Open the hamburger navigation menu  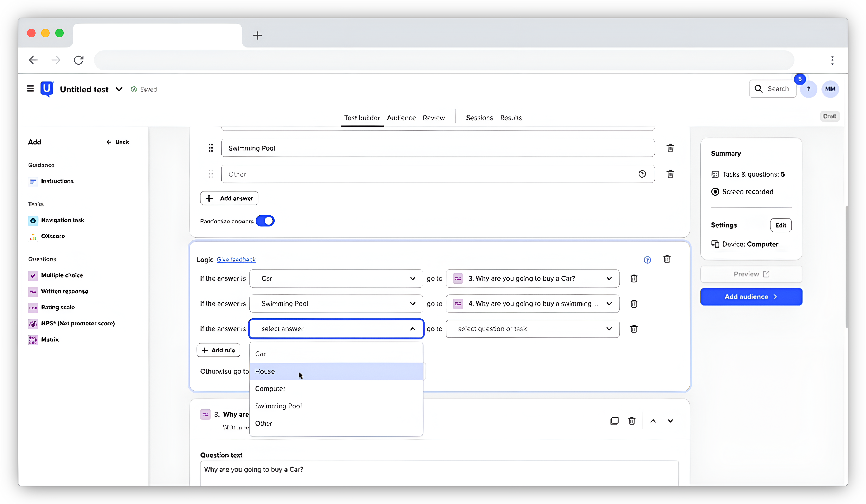click(30, 89)
